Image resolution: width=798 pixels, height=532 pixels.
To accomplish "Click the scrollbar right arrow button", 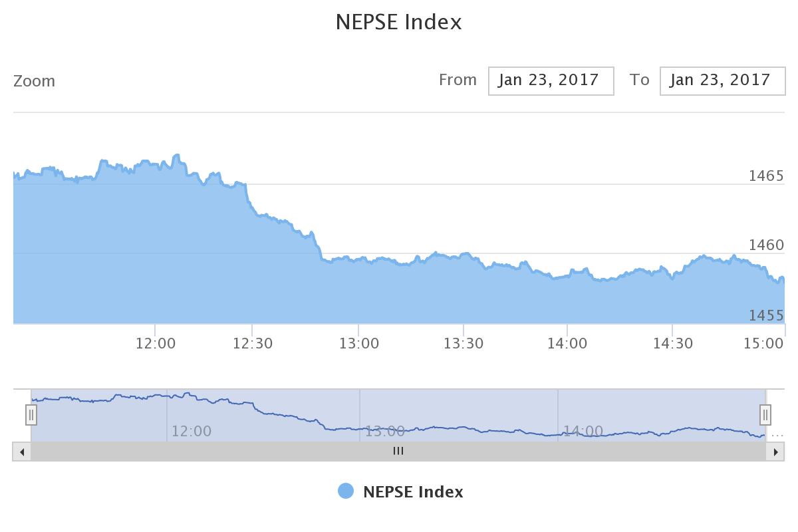I will [x=775, y=452].
